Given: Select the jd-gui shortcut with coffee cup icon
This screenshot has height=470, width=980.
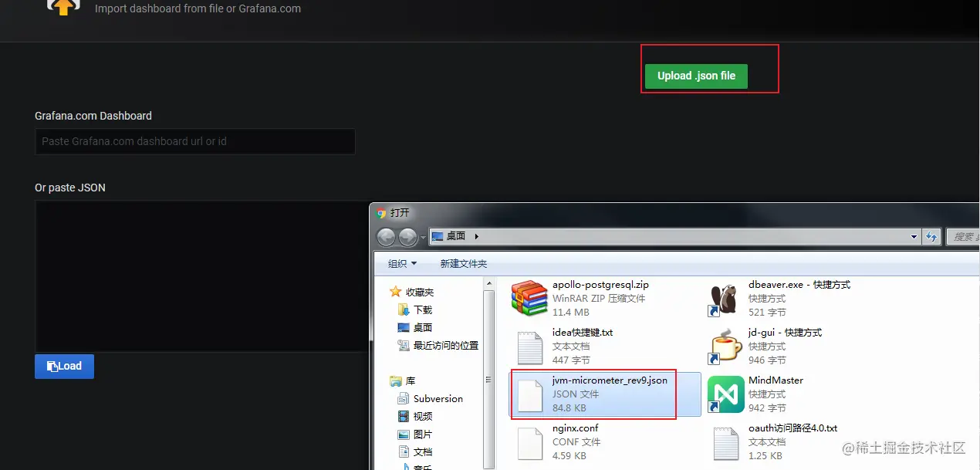Looking at the screenshot, I should 801,347.
